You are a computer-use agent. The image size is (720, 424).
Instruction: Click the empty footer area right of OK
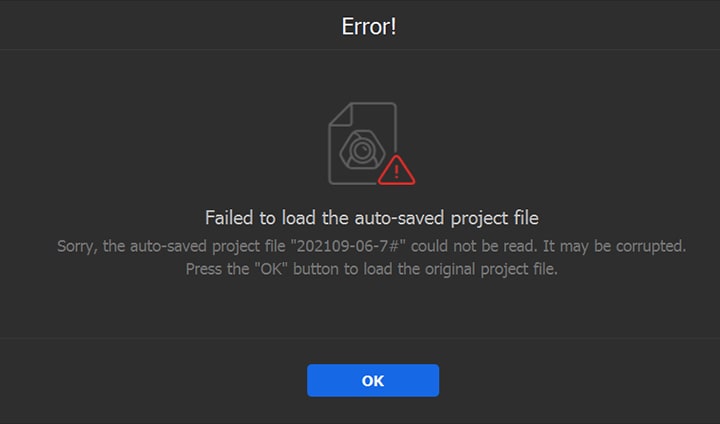[580, 380]
